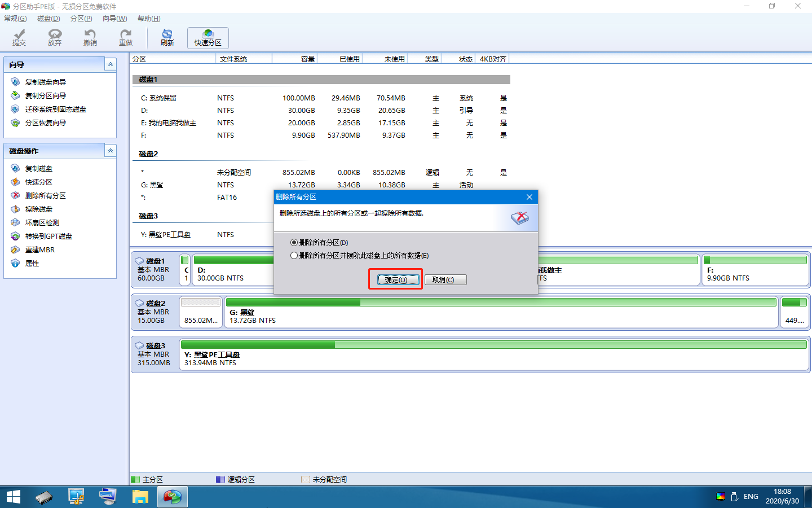Click the 磁盘1 group header in list
Image resolution: width=812 pixels, height=508 pixels.
coord(321,80)
